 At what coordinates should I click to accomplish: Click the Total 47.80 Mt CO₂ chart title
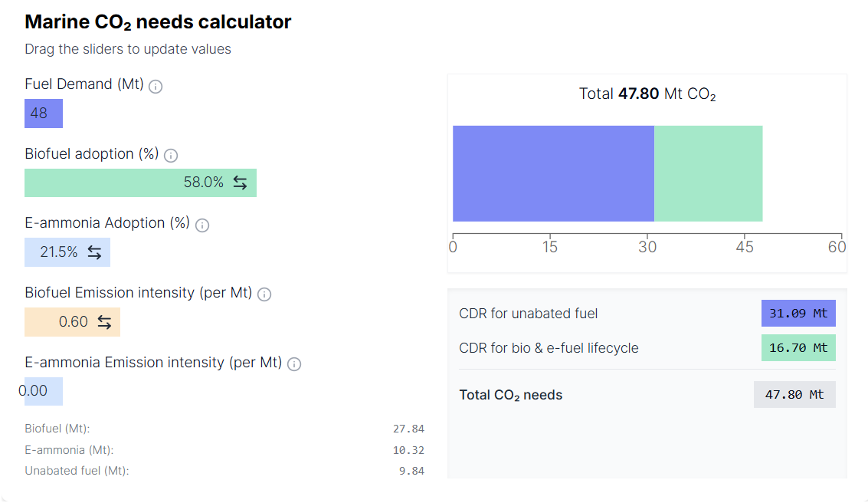point(647,94)
